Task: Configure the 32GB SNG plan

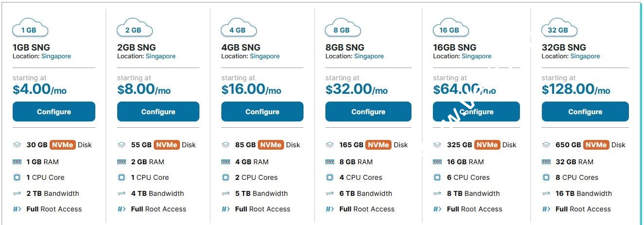Action: click(585, 112)
